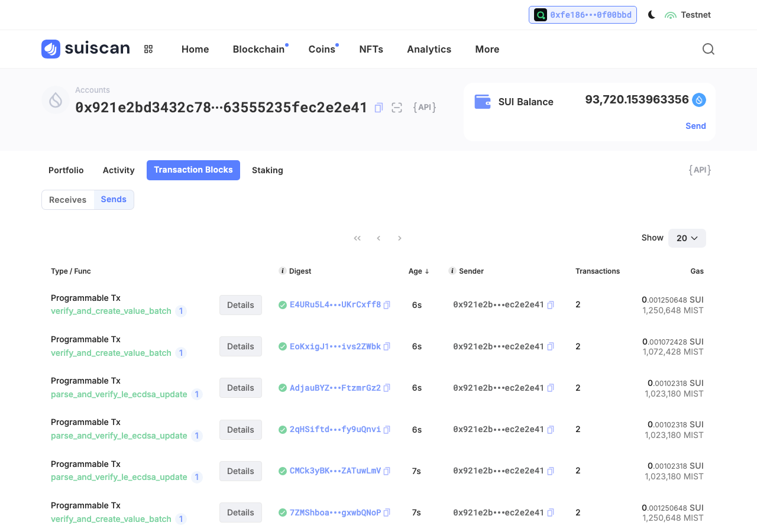Expand the More navigation menu
The height and width of the screenshot is (532, 757).
coord(487,49)
